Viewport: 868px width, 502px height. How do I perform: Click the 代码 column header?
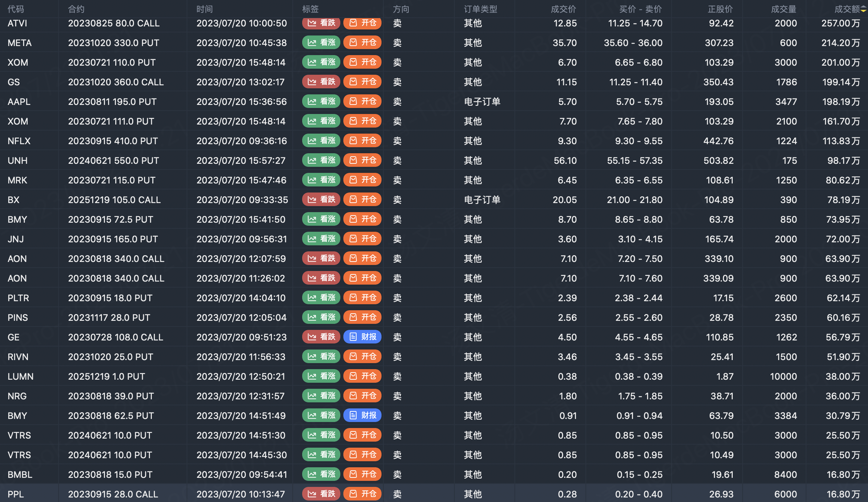[15, 9]
